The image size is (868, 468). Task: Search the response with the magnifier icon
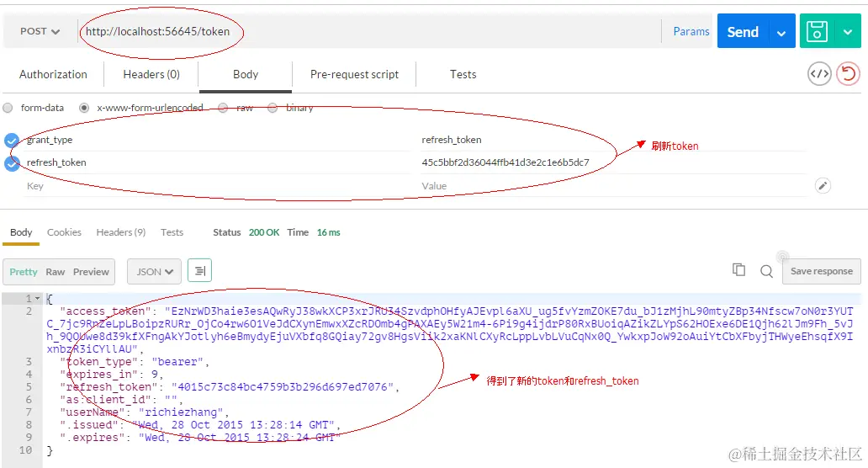click(766, 271)
